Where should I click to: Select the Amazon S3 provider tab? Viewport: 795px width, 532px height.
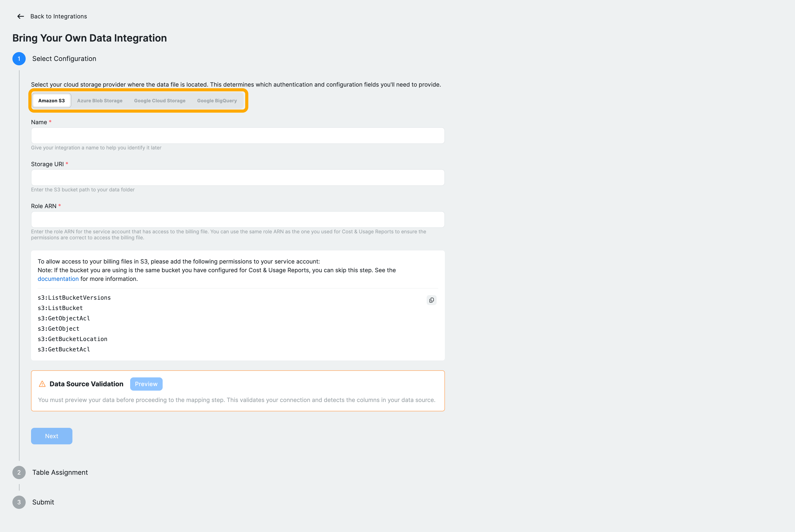click(x=51, y=101)
